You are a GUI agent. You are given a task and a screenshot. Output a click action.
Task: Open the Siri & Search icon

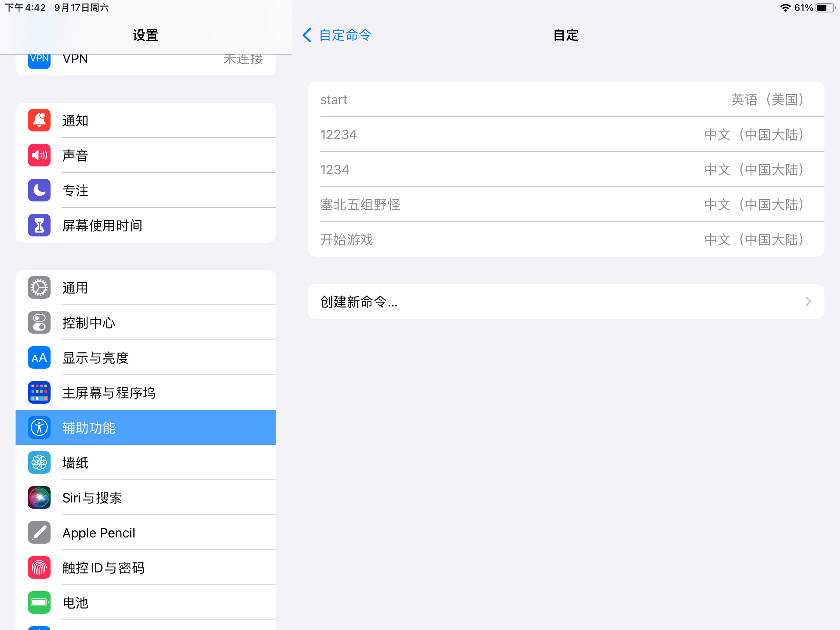(39, 498)
